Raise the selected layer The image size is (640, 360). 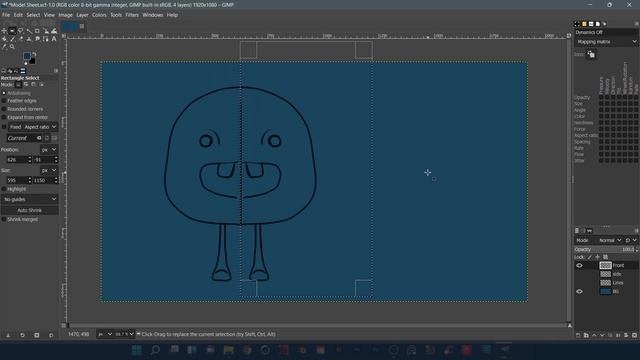click(x=594, y=335)
